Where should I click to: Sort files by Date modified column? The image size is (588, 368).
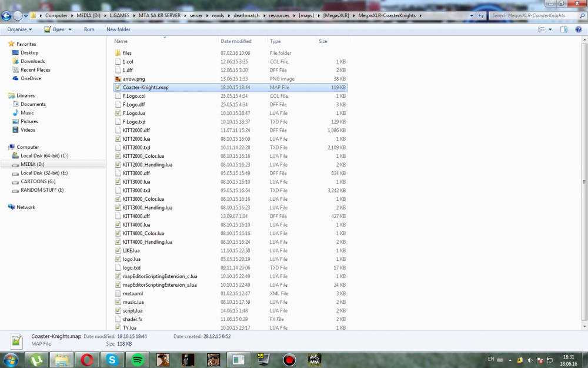[236, 41]
